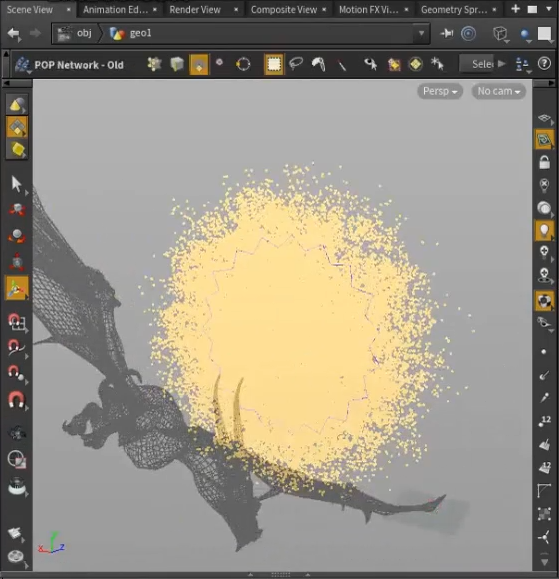
Task: Toggle the pin pane icon
Action: (447, 34)
